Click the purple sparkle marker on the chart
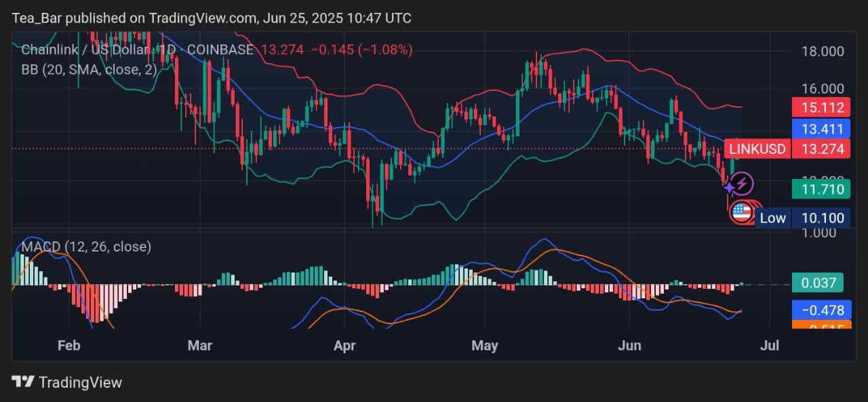Viewport: 868px width, 402px height. [x=729, y=186]
